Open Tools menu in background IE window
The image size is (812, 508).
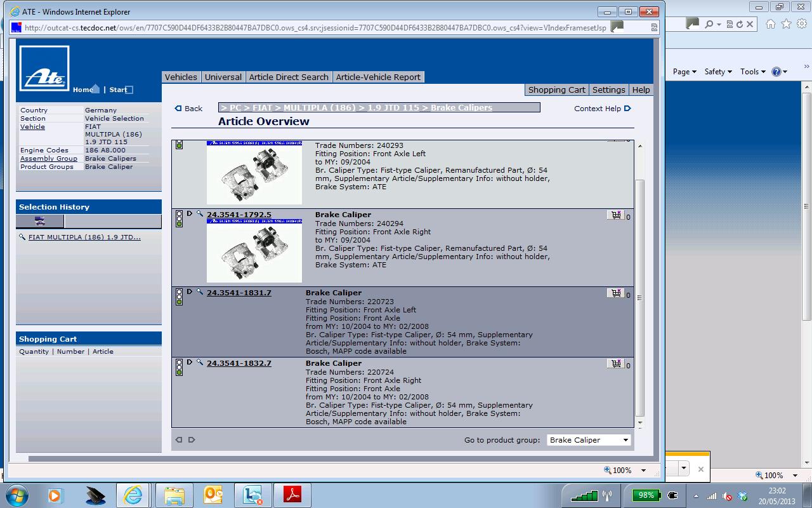[x=753, y=72]
